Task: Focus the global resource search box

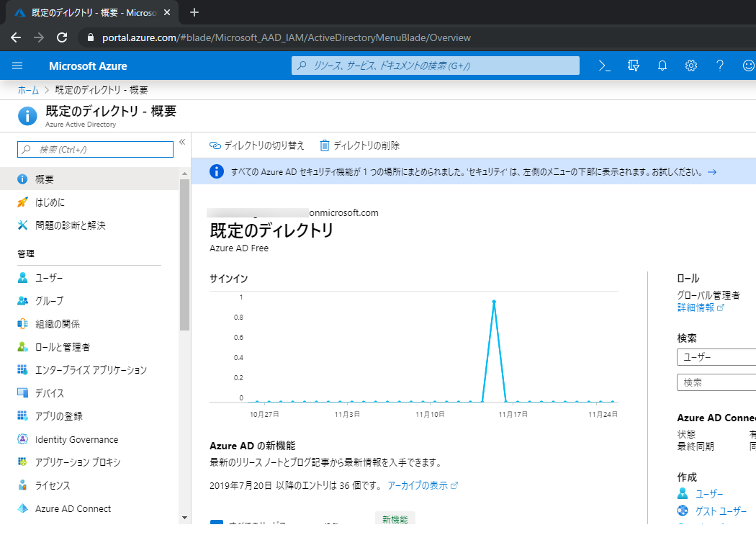Action: [436, 66]
